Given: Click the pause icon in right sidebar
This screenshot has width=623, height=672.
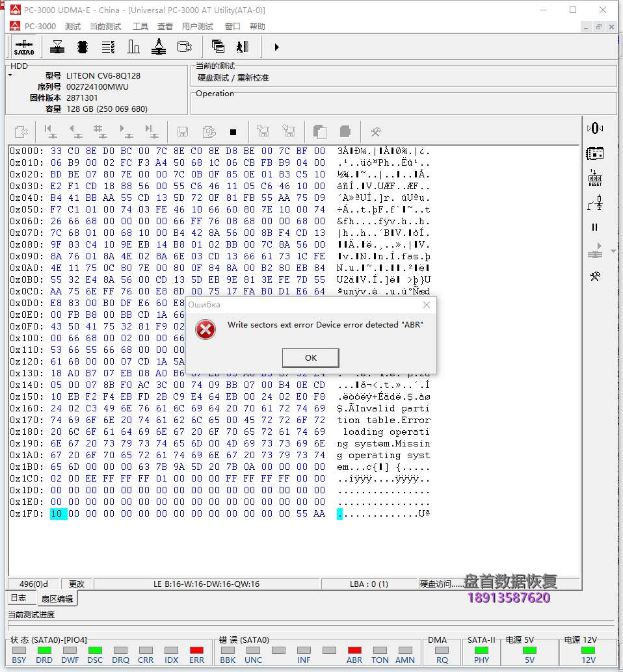Looking at the screenshot, I should [x=594, y=227].
